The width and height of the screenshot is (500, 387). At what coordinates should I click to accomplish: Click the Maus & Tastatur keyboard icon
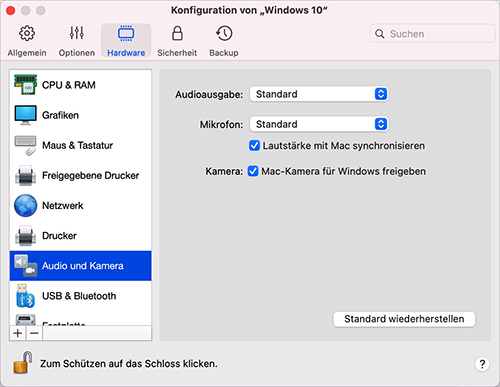tap(25, 145)
